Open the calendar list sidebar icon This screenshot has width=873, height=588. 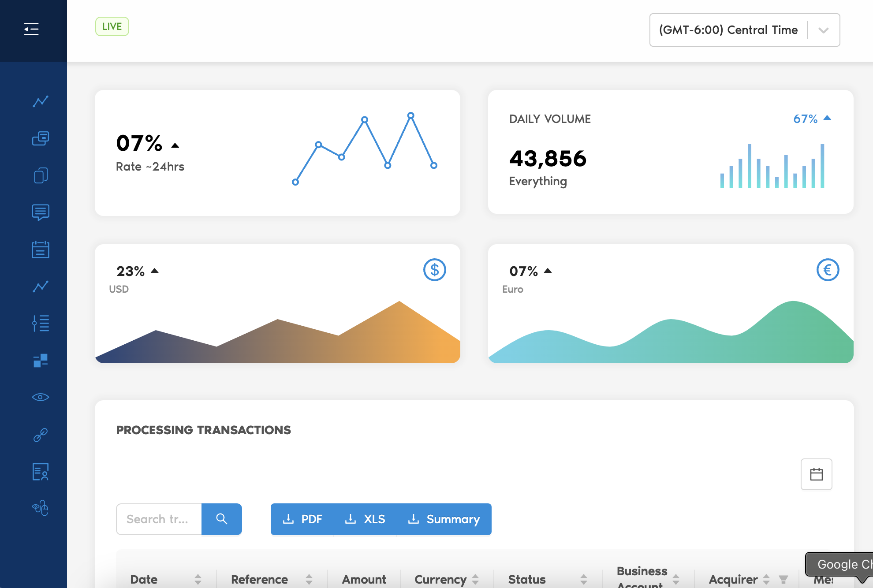click(41, 249)
